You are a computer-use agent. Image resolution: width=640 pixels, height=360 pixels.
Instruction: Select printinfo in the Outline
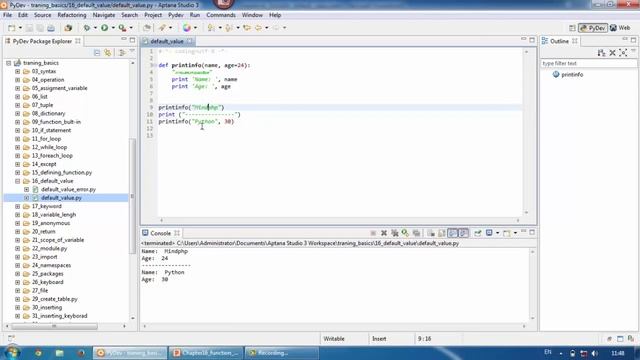[x=572, y=75]
